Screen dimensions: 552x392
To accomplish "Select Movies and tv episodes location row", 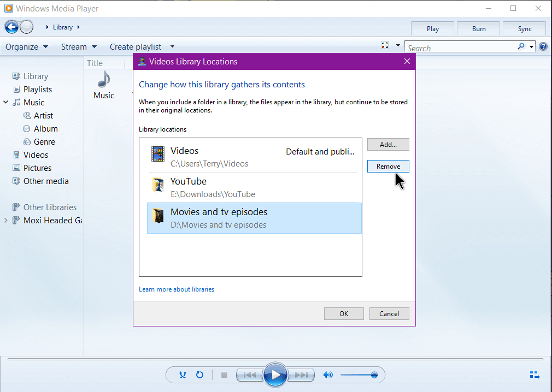I will [254, 218].
